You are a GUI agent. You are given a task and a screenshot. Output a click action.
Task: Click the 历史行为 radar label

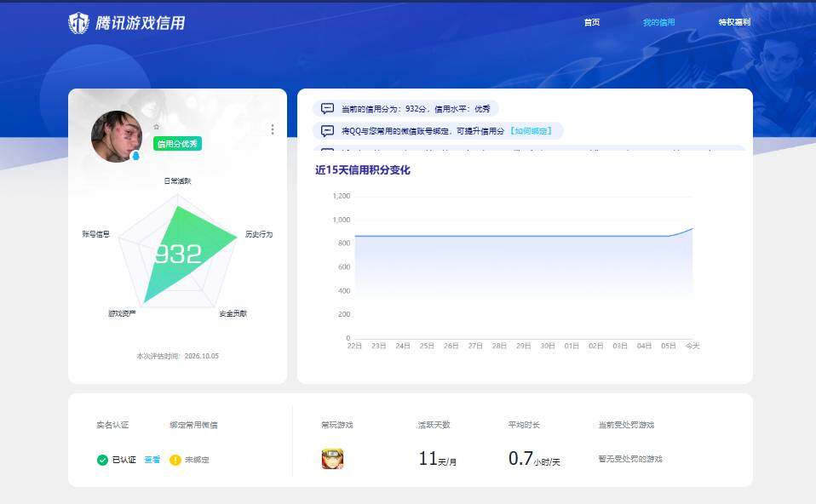click(x=259, y=234)
